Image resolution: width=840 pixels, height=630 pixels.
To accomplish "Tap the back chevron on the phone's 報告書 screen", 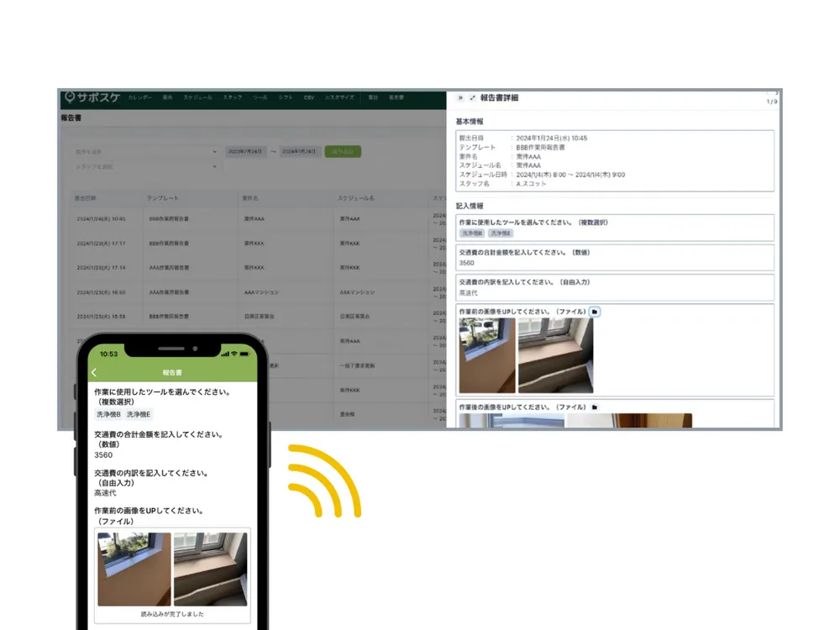I will click(x=94, y=372).
